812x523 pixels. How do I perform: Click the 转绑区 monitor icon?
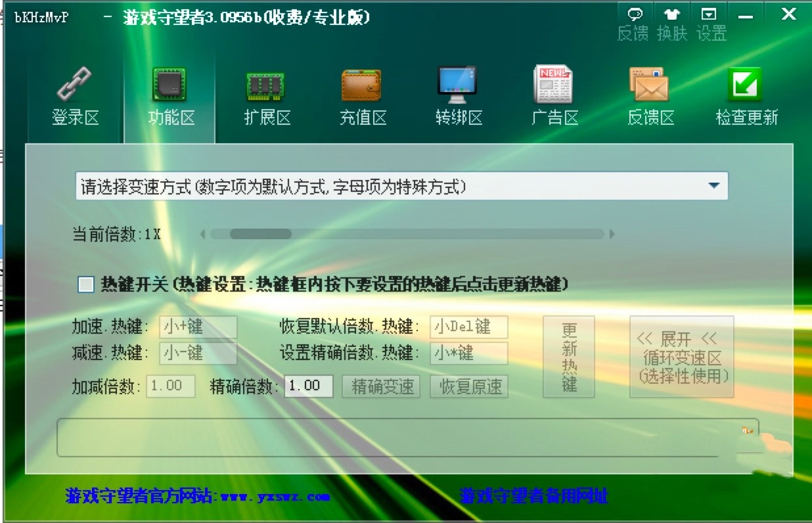pyautogui.click(x=458, y=85)
